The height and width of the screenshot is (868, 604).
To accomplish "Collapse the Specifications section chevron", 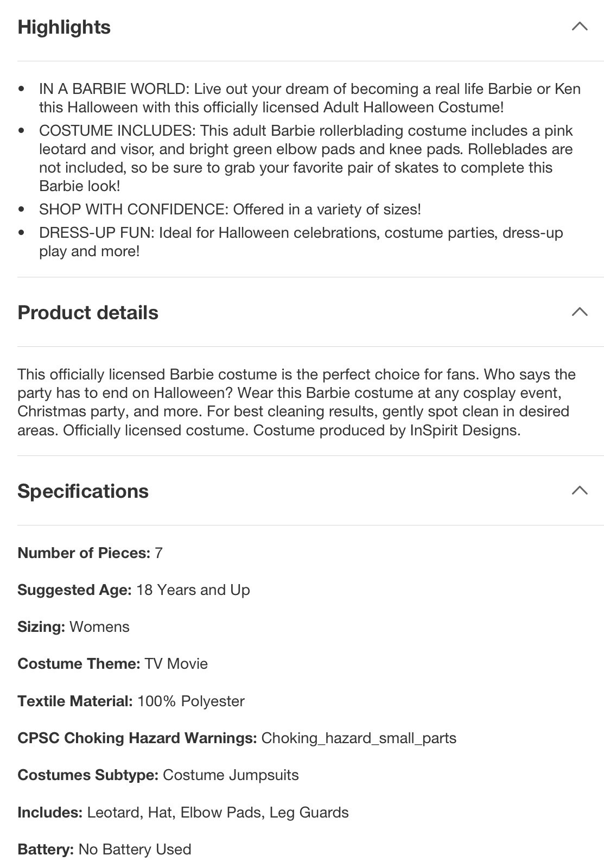I will (580, 490).
